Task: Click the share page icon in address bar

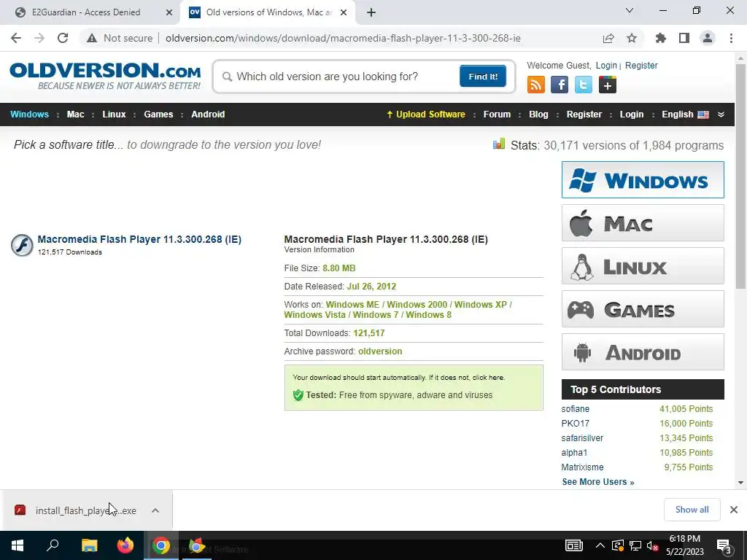Action: (608, 38)
